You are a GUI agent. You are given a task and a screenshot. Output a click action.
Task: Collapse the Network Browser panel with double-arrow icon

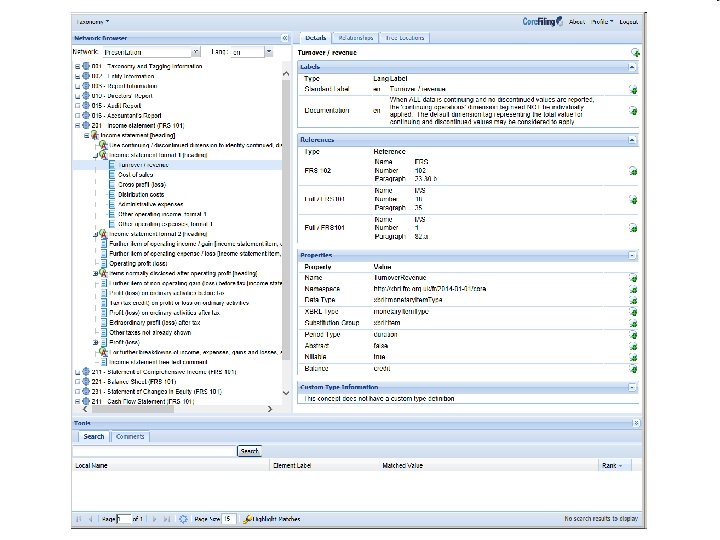click(x=285, y=38)
